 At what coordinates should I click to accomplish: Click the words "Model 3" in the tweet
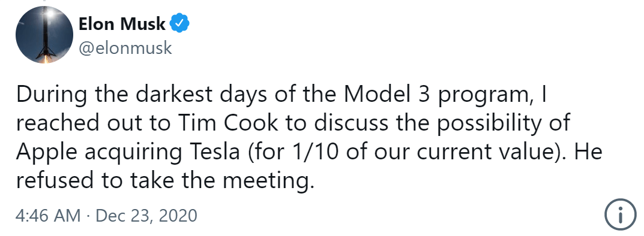pos(388,94)
